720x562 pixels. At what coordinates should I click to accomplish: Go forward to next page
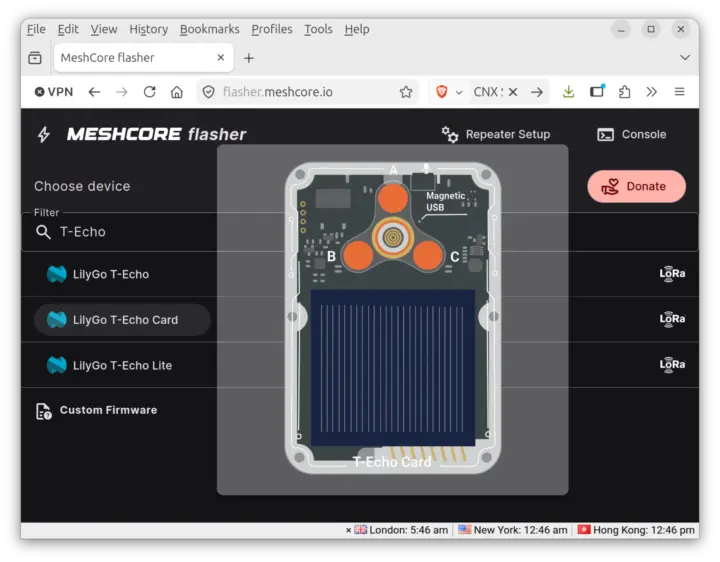pos(122,92)
